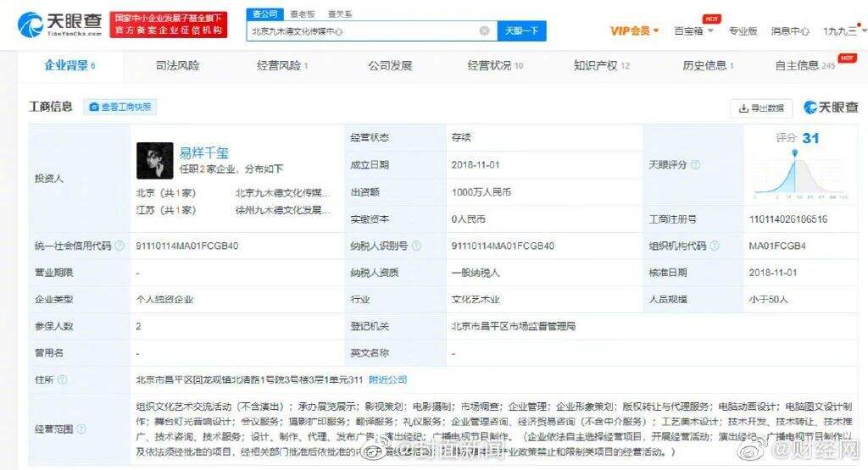Click the 天眼一下 search button
The width and height of the screenshot is (868, 470).
tap(521, 31)
